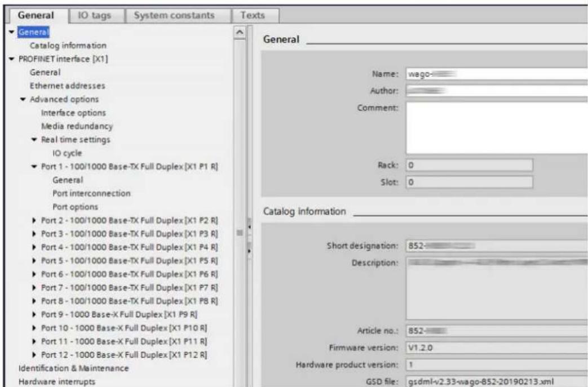Collapse the Advanced options node
588x387 pixels.
pos(23,99)
